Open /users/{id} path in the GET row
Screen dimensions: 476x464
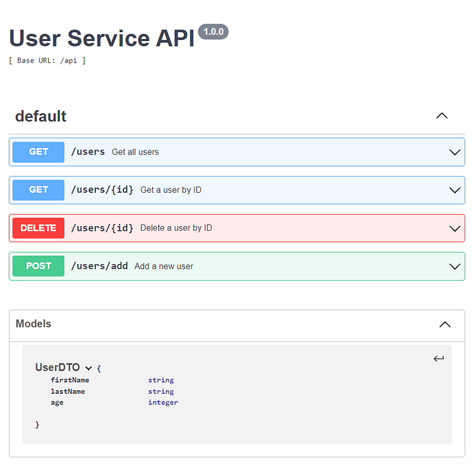[x=102, y=190]
